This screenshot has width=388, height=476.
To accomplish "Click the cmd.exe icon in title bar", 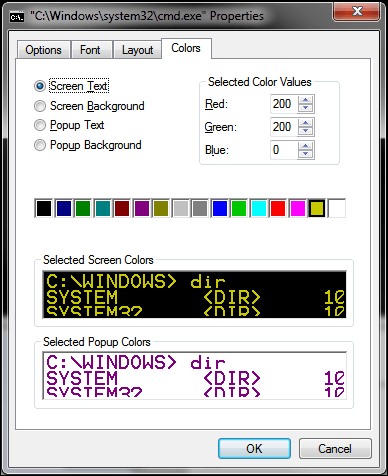I will [17, 17].
